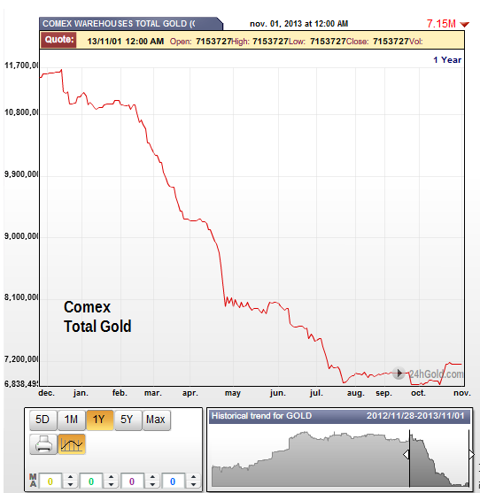Toggle the line chart style icon
Screen dimensions: 480x493
72,444
